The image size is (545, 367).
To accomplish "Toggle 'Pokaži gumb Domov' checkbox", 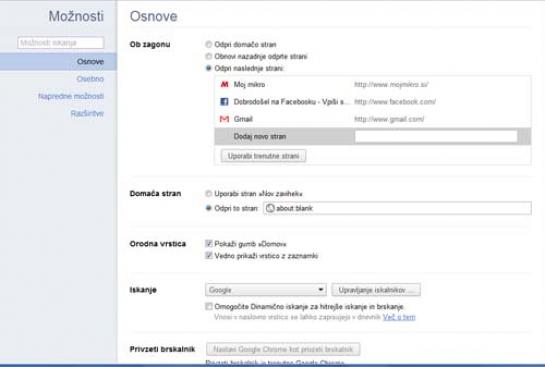I will [x=209, y=244].
